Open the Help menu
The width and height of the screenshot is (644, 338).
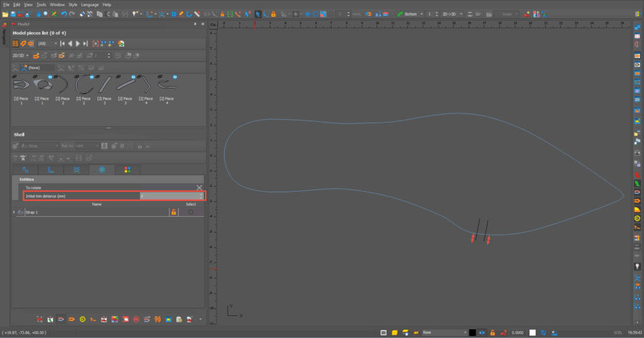point(107,4)
